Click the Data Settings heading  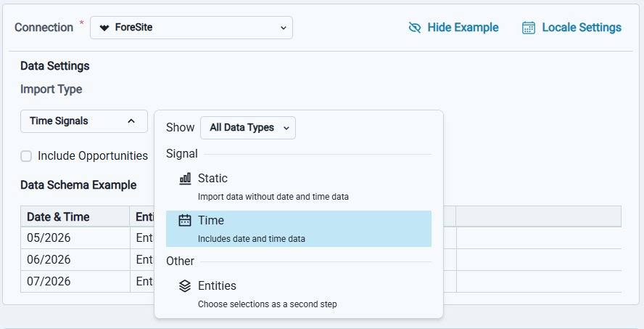pyautogui.click(x=55, y=66)
